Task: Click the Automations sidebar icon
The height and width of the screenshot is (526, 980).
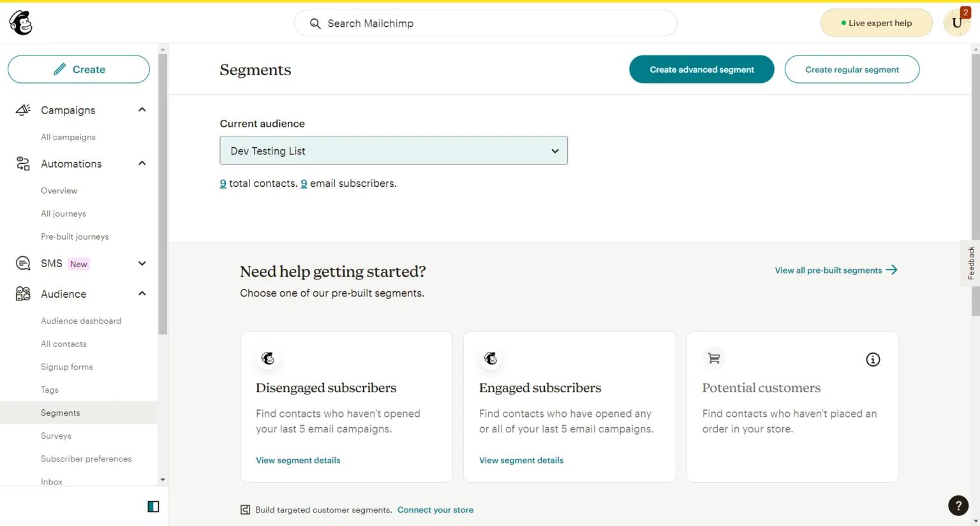Action: click(x=22, y=163)
